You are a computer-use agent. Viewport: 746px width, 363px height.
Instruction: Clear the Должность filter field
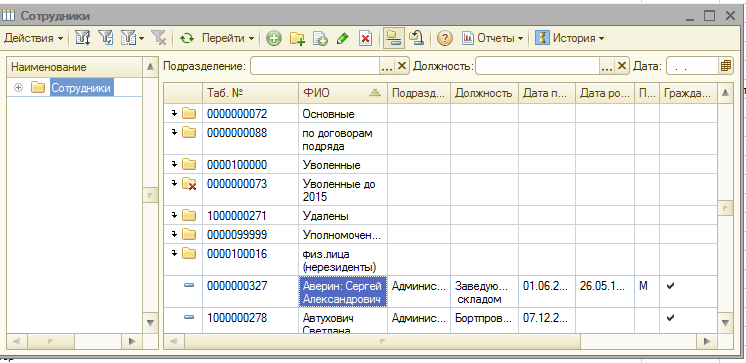point(622,66)
